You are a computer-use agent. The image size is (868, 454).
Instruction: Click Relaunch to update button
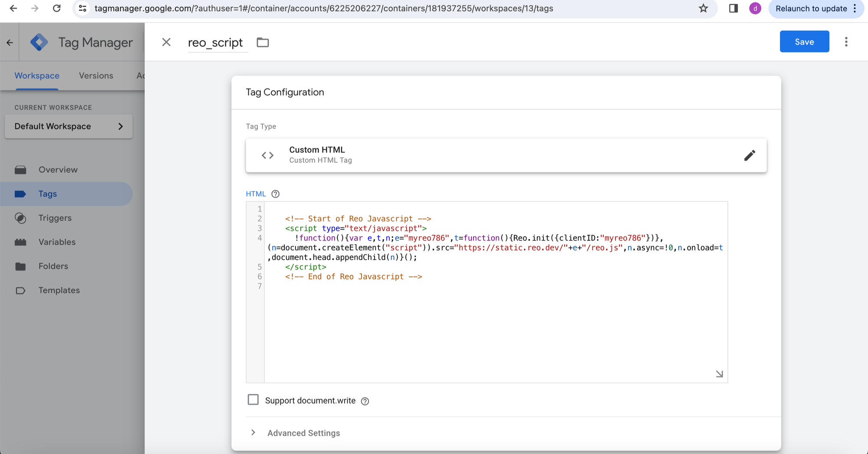811,8
